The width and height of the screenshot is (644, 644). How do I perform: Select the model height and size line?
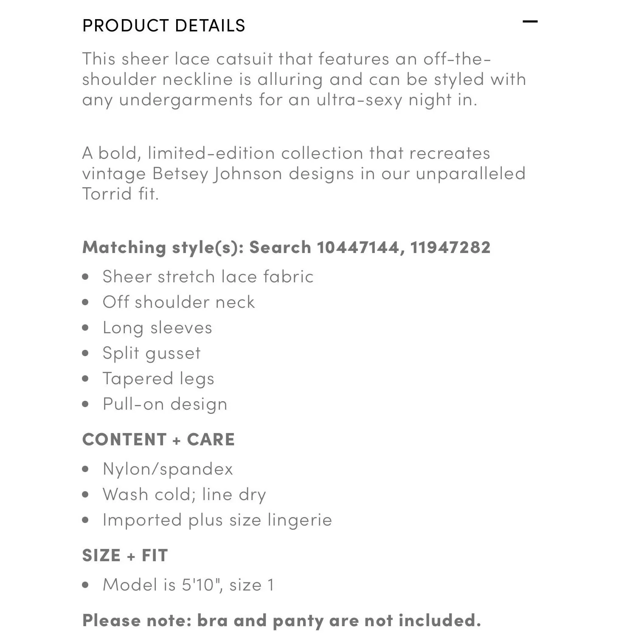(188, 585)
